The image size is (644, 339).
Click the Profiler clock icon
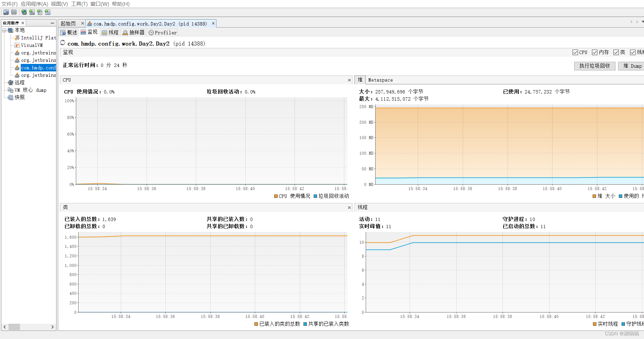(151, 33)
